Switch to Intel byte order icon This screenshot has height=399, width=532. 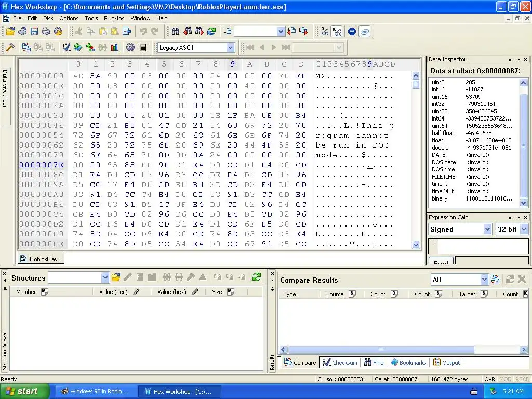pos(364,32)
